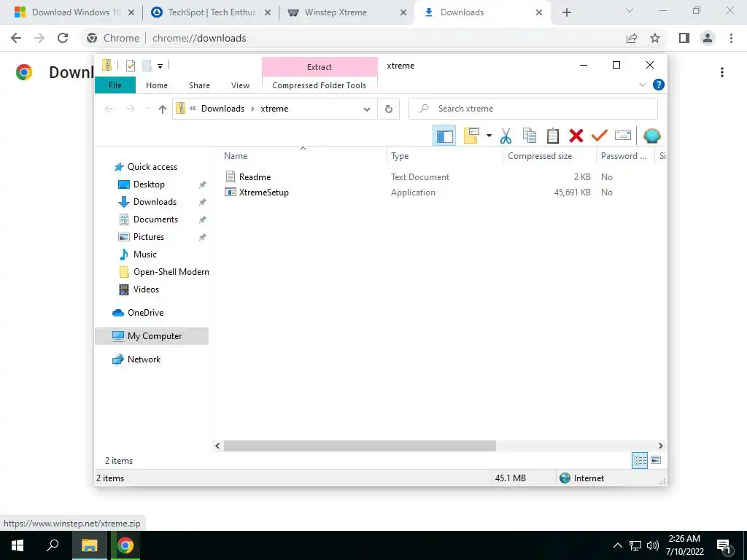Click the taskbar search magnifier icon

tap(53, 545)
